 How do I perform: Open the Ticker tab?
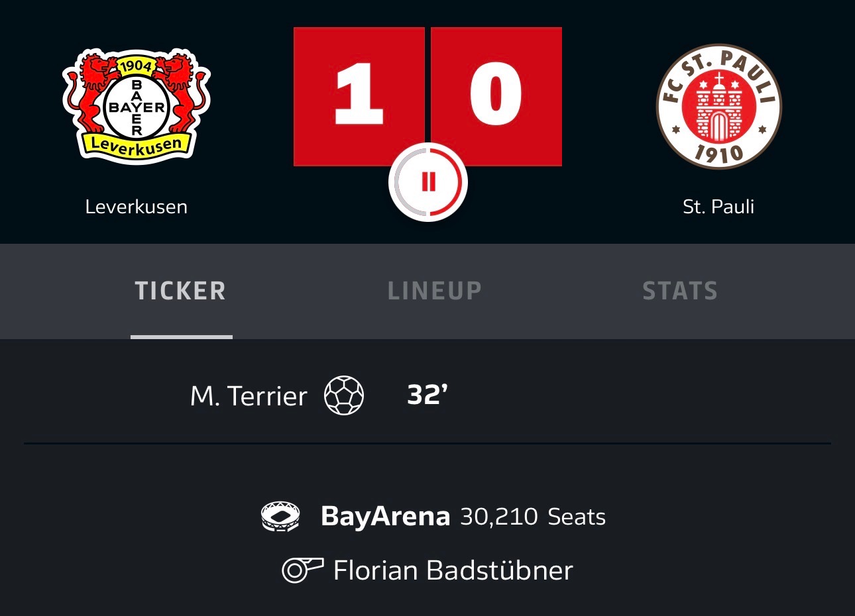(180, 291)
